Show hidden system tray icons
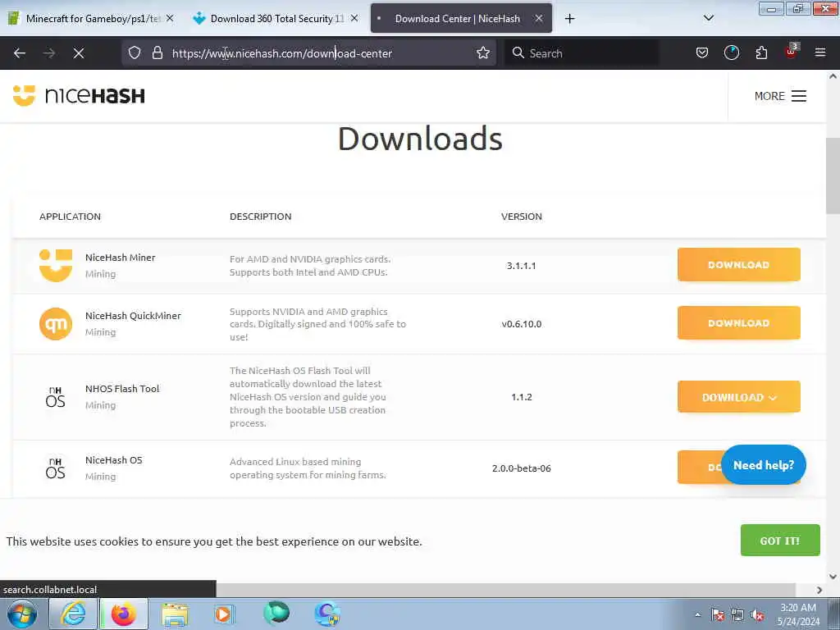The width and height of the screenshot is (840, 630). (x=697, y=615)
